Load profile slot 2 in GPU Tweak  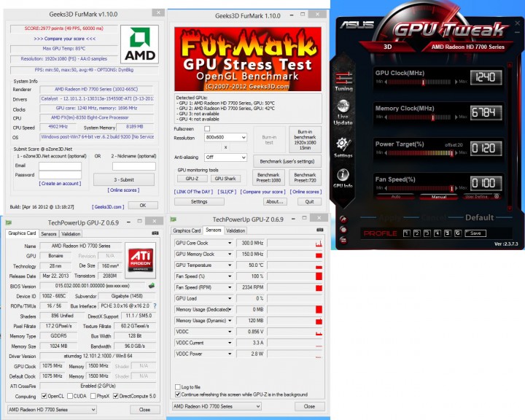click(417, 233)
